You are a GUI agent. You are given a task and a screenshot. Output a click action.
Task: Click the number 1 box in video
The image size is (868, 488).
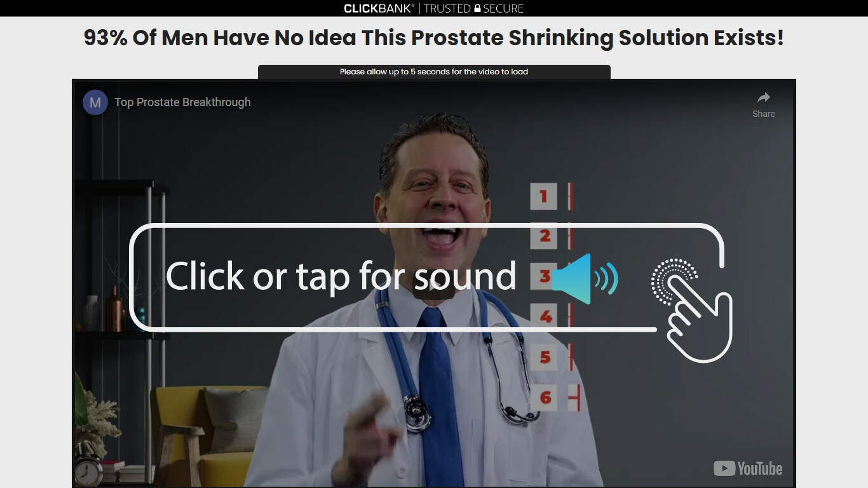[x=544, y=196]
